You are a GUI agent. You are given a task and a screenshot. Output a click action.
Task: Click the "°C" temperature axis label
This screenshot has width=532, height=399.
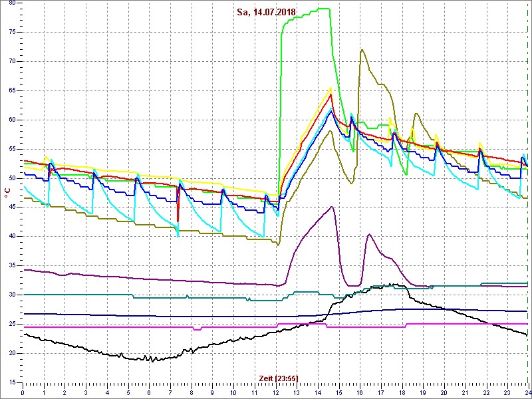pyautogui.click(x=7, y=193)
